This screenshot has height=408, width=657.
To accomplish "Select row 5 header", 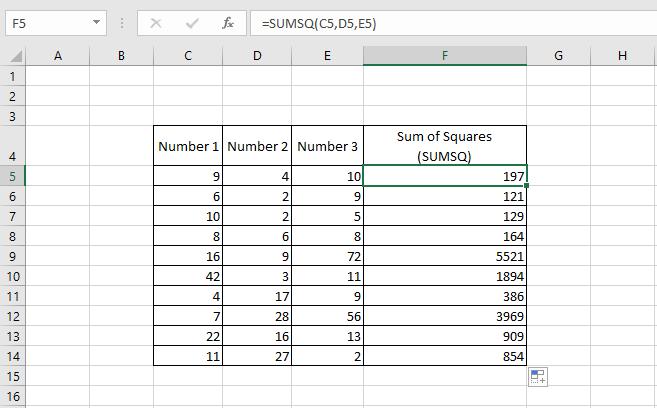I will click(13, 176).
